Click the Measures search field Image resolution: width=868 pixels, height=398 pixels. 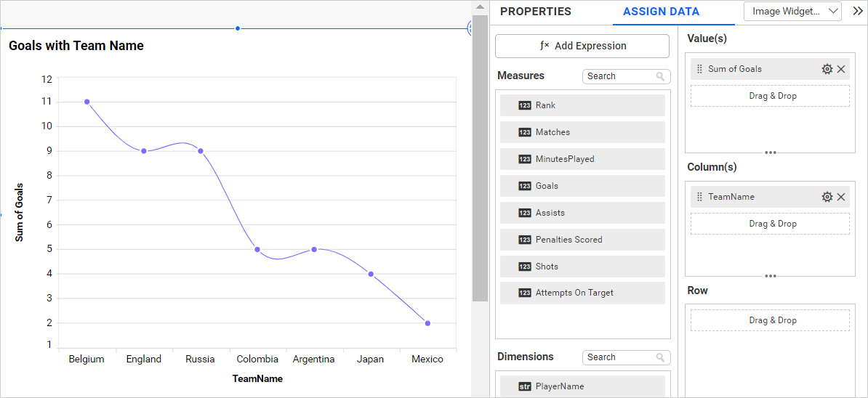619,76
